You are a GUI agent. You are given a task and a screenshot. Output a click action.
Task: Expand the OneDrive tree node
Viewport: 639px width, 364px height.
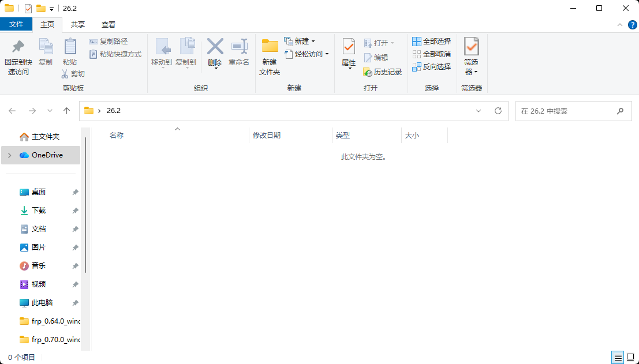point(9,155)
